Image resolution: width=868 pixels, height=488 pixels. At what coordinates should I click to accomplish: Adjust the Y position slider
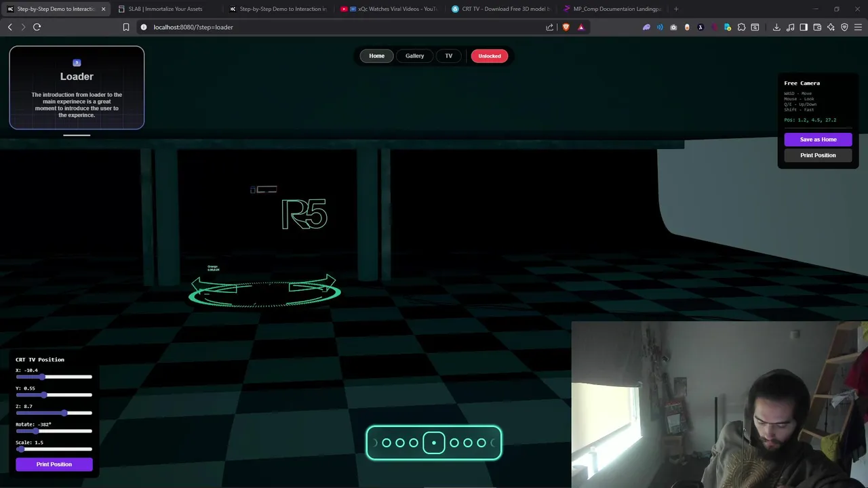[x=54, y=394]
